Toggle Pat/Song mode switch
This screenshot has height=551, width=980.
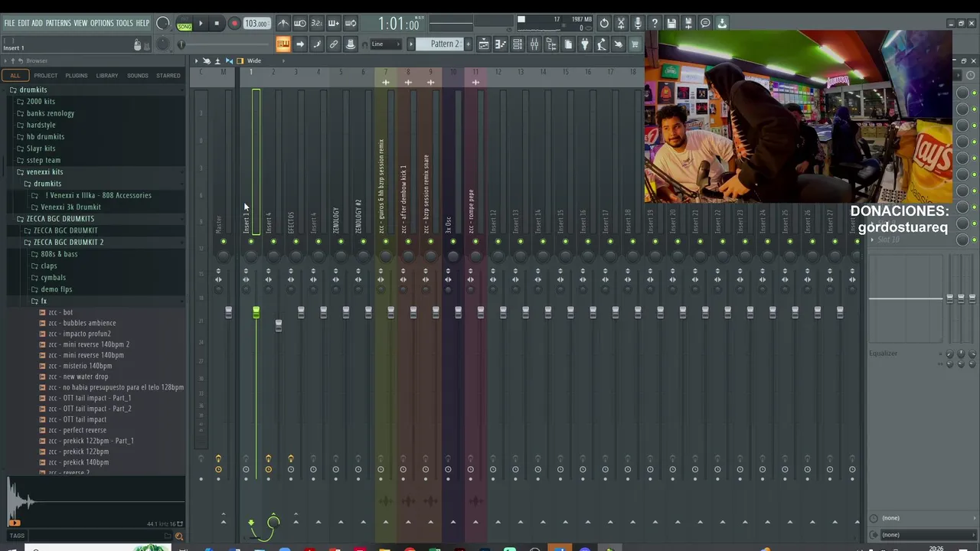click(x=185, y=24)
